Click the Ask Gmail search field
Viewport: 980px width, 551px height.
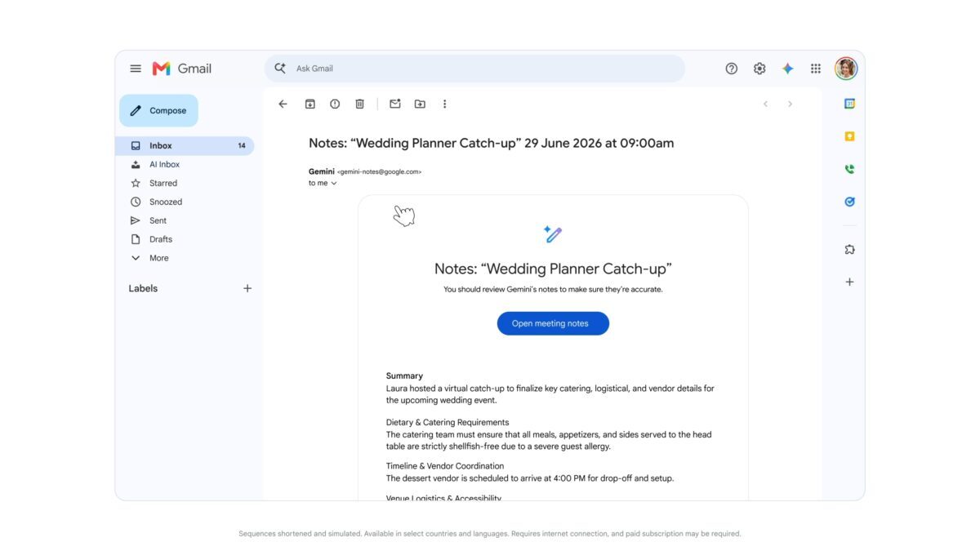tap(474, 69)
